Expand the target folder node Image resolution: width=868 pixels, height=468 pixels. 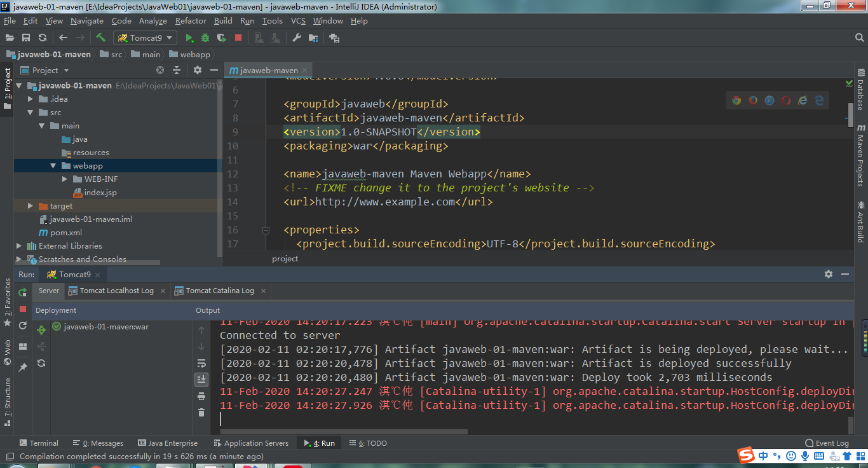click(x=31, y=206)
